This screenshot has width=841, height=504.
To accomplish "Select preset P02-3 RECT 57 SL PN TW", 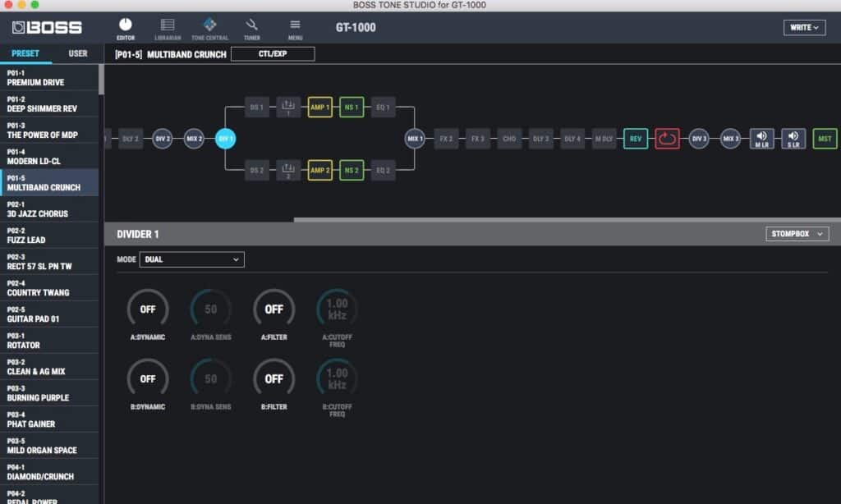I will (49, 262).
